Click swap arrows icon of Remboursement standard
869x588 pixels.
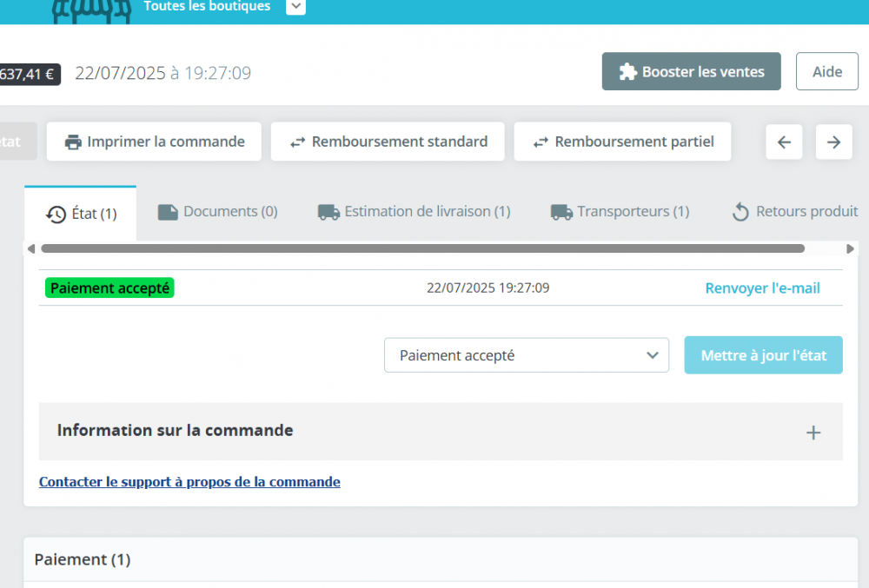point(297,142)
